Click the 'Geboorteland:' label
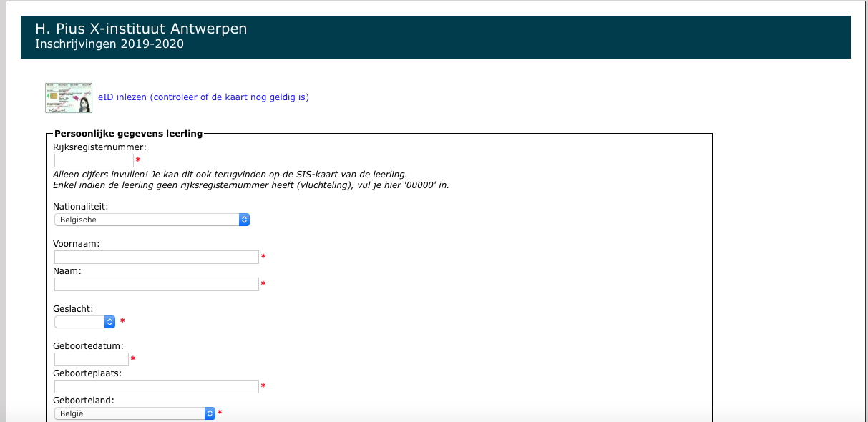Image resolution: width=868 pixels, height=422 pixels. pos(84,401)
